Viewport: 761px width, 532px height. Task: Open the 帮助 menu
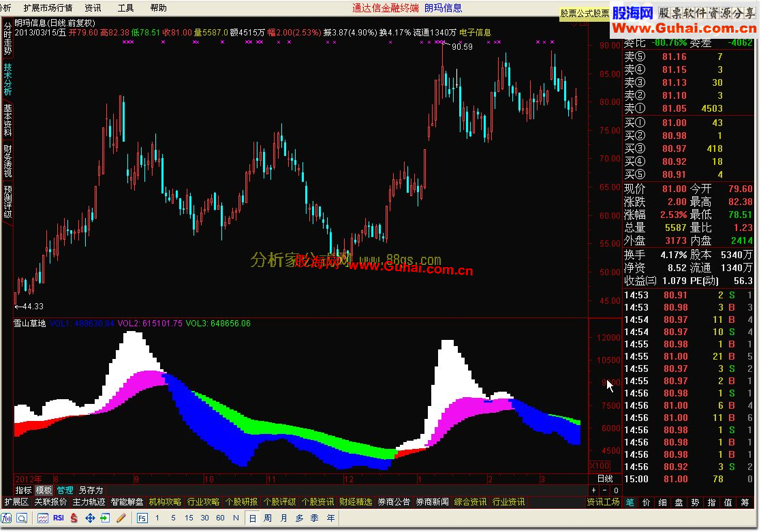159,7
